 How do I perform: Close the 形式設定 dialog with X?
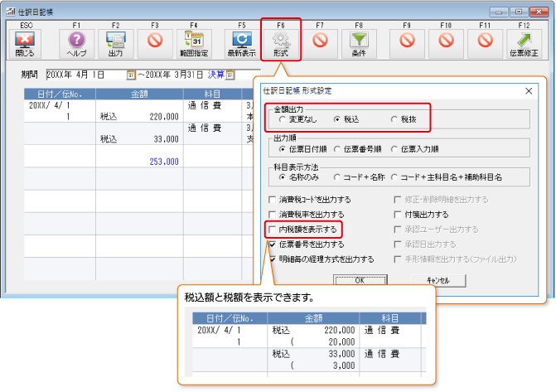pos(529,91)
